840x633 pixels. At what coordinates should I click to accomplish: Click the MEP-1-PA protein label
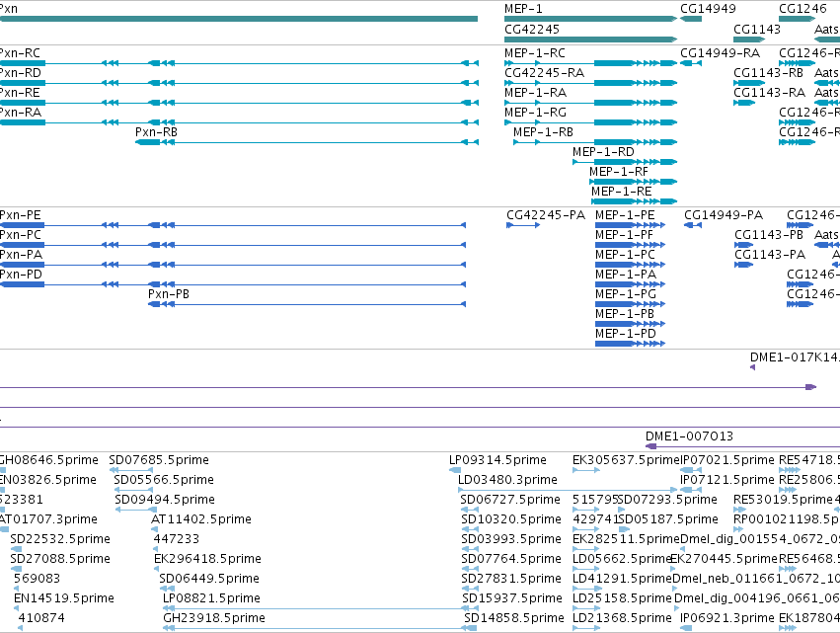pyautogui.click(x=626, y=275)
